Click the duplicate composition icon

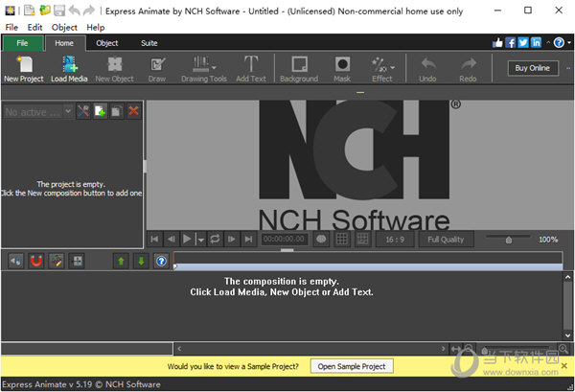click(117, 111)
